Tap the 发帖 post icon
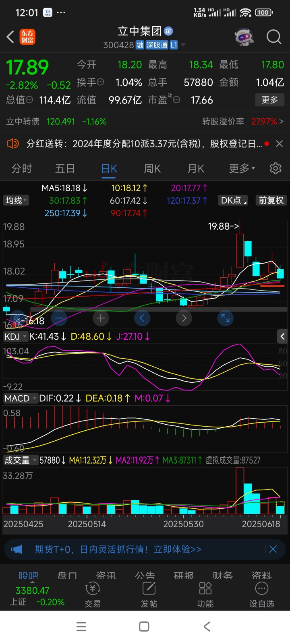The height and width of the screenshot is (644, 290). click(x=149, y=595)
